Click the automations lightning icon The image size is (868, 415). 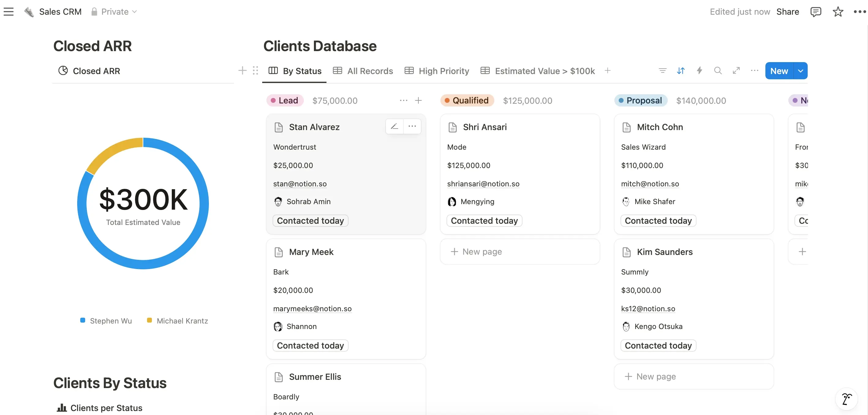[699, 71]
